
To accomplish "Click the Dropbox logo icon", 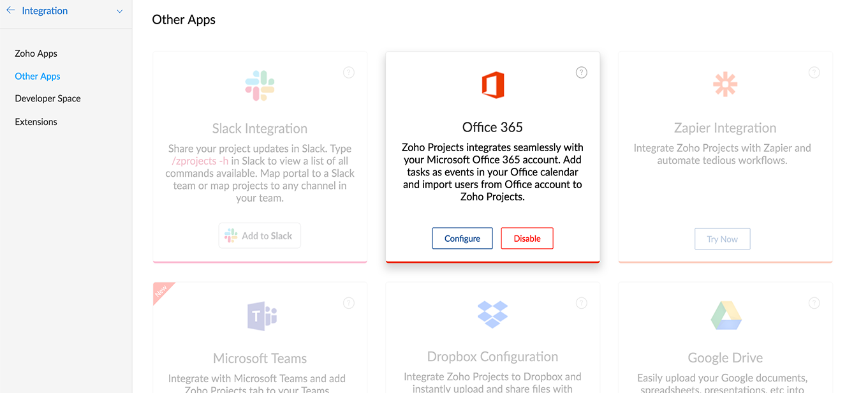I will coord(492,315).
